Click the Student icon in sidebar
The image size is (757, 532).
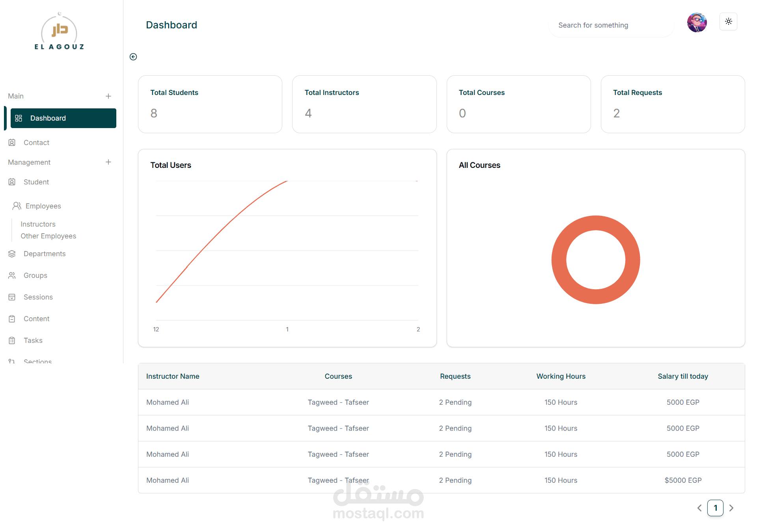12,182
